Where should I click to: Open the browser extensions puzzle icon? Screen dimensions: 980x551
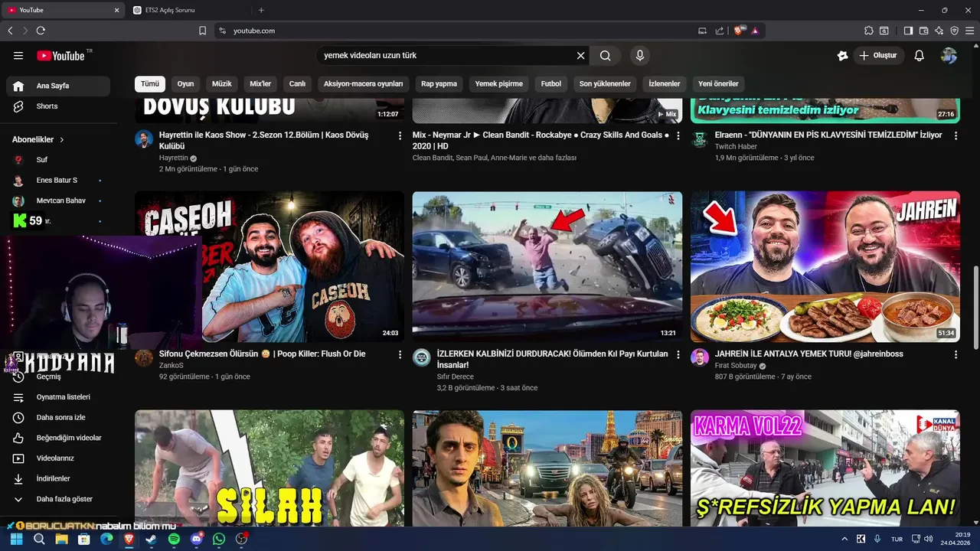[x=868, y=31]
